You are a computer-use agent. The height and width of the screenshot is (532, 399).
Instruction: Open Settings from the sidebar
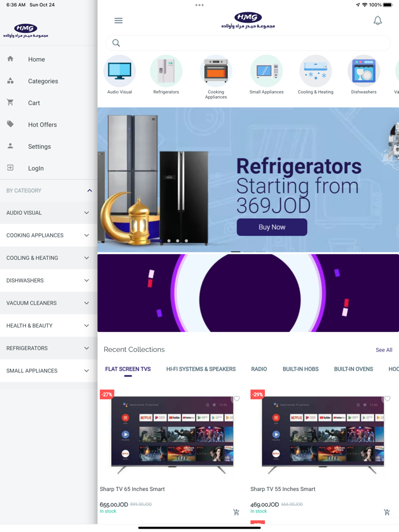pos(39,146)
